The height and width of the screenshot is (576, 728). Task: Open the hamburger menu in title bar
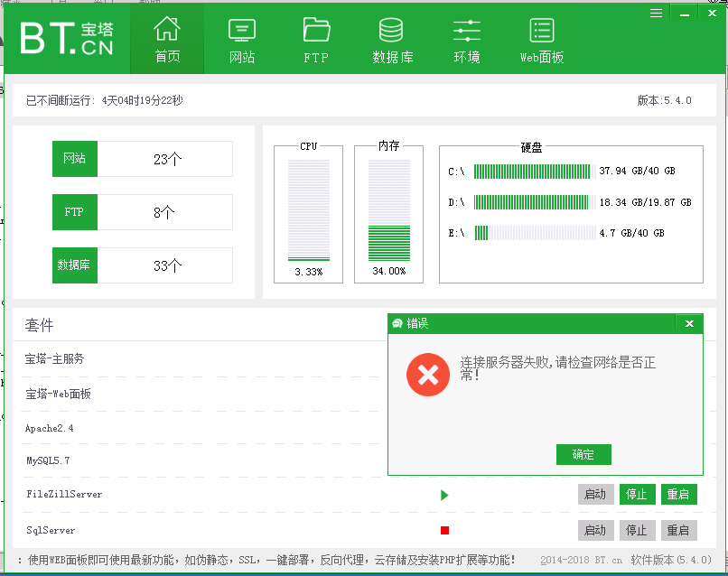coord(656,13)
